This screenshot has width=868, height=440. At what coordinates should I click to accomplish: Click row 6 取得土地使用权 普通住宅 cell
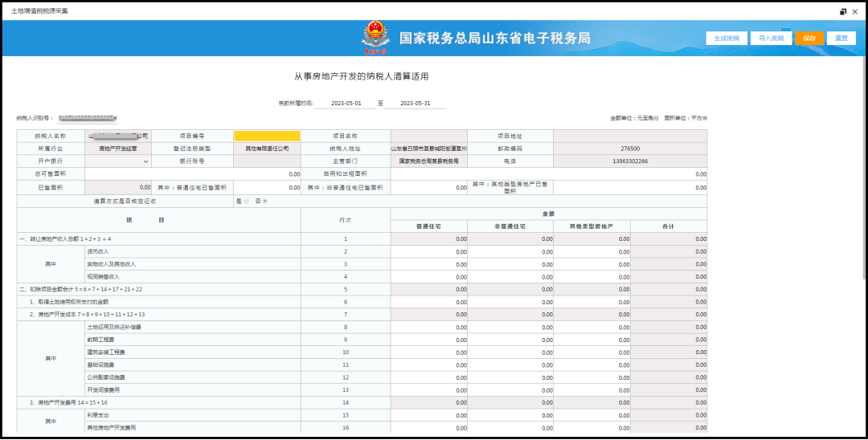(429, 302)
